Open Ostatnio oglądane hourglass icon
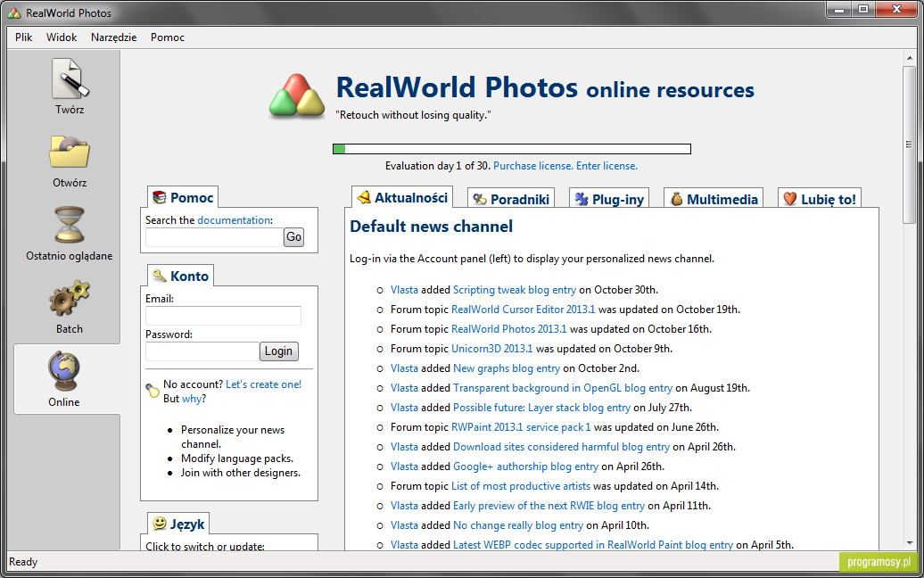Viewport: 924px width, 578px height. pos(70,225)
